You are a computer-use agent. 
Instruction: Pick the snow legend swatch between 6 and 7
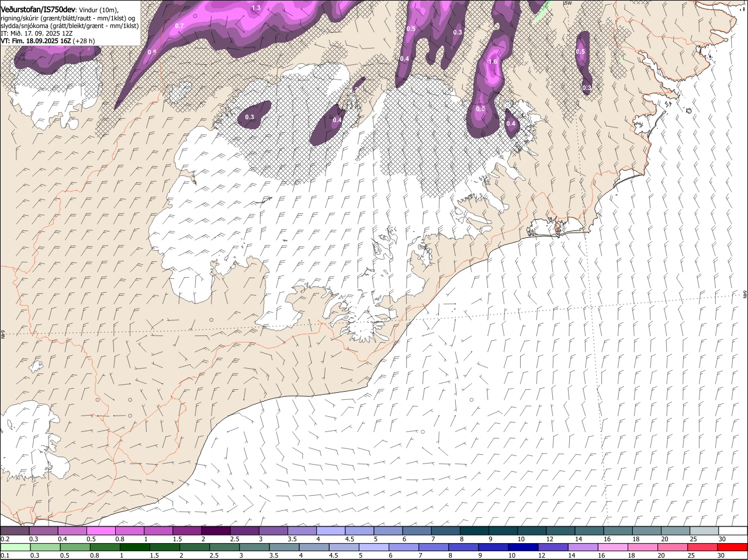pos(417,531)
